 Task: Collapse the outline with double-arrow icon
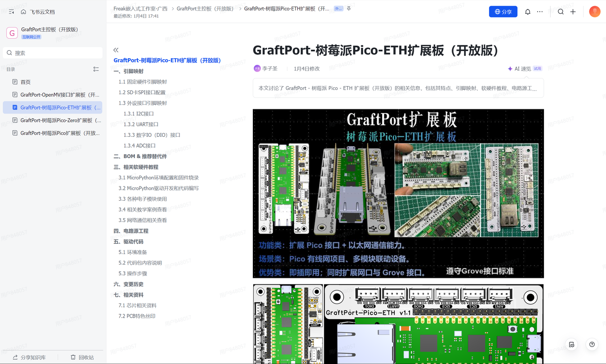pyautogui.click(x=116, y=50)
